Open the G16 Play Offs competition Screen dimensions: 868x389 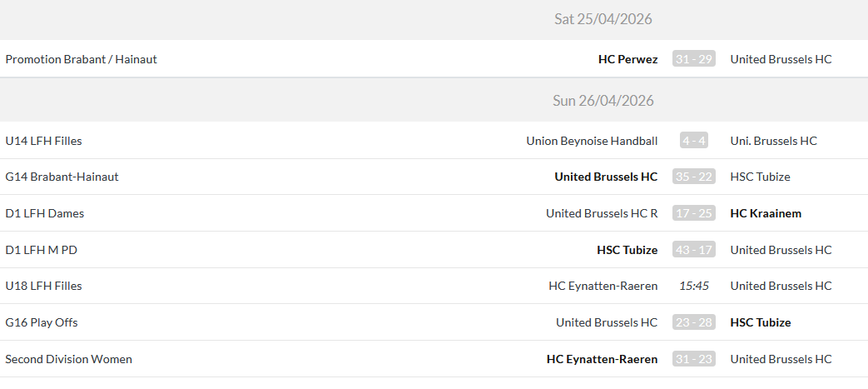click(x=41, y=322)
